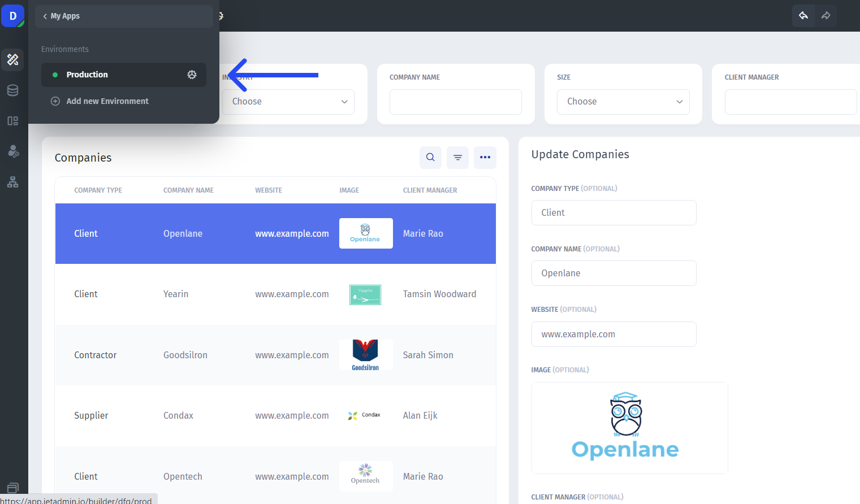Click the design tools icon in sidebar
Image resolution: width=860 pixels, height=504 pixels.
pyautogui.click(x=12, y=59)
